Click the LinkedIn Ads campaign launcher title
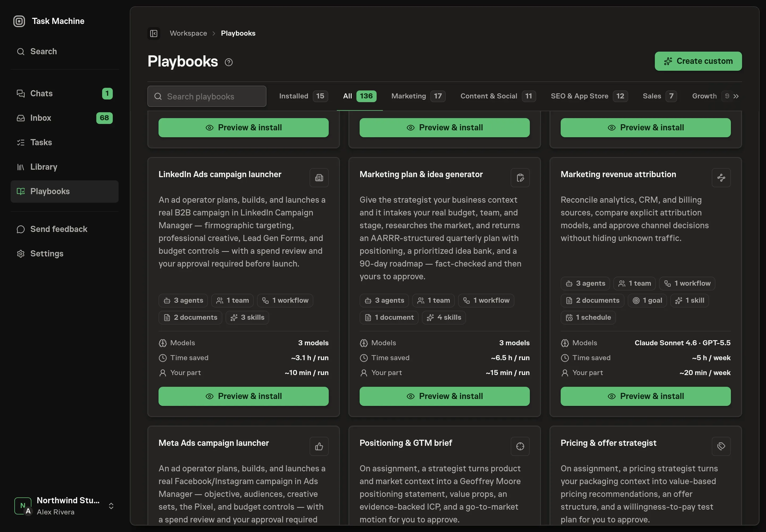 coord(220,174)
